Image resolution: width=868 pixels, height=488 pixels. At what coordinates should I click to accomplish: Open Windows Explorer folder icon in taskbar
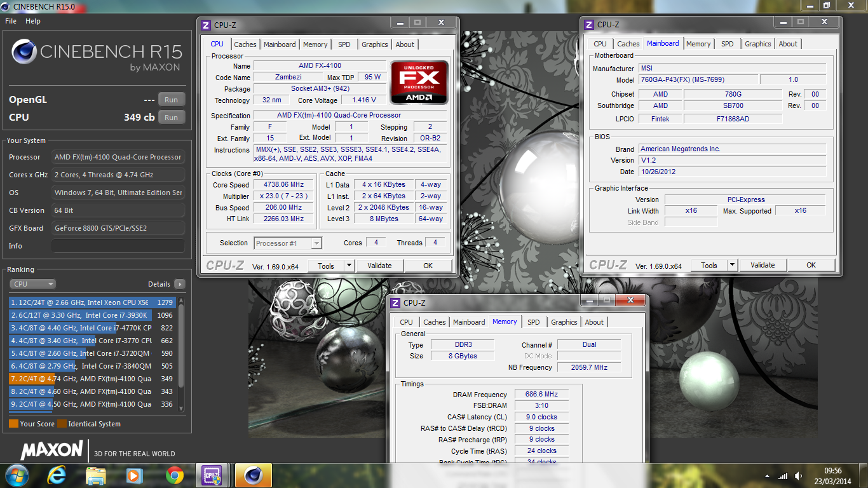pyautogui.click(x=96, y=475)
